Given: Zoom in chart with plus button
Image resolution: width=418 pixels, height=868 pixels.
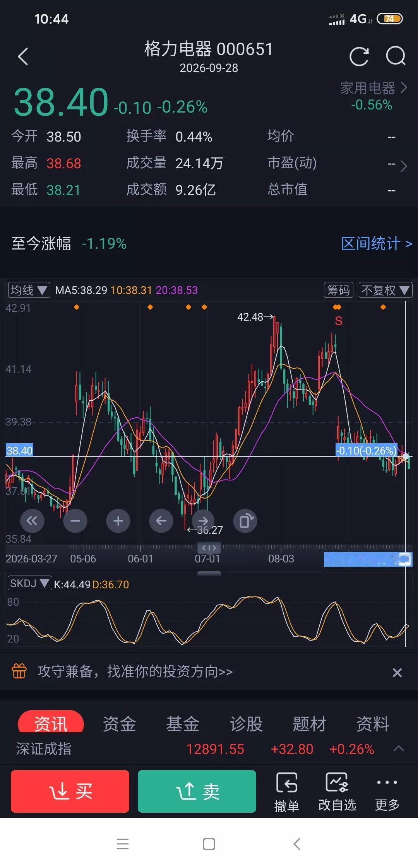Looking at the screenshot, I should [118, 521].
